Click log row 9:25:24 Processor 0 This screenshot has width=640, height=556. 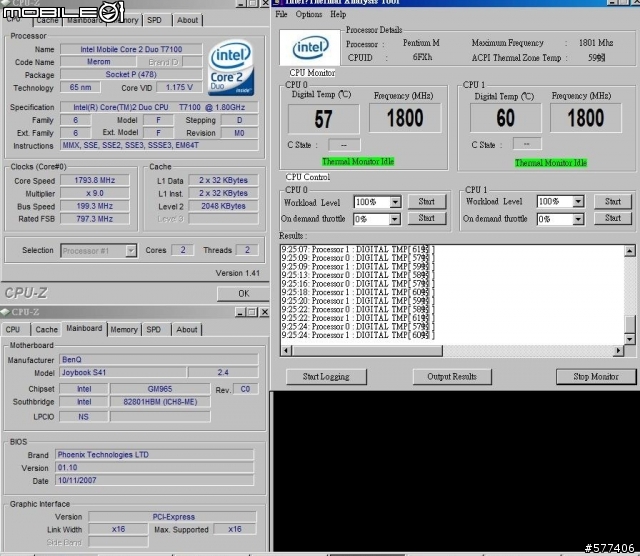click(358, 327)
